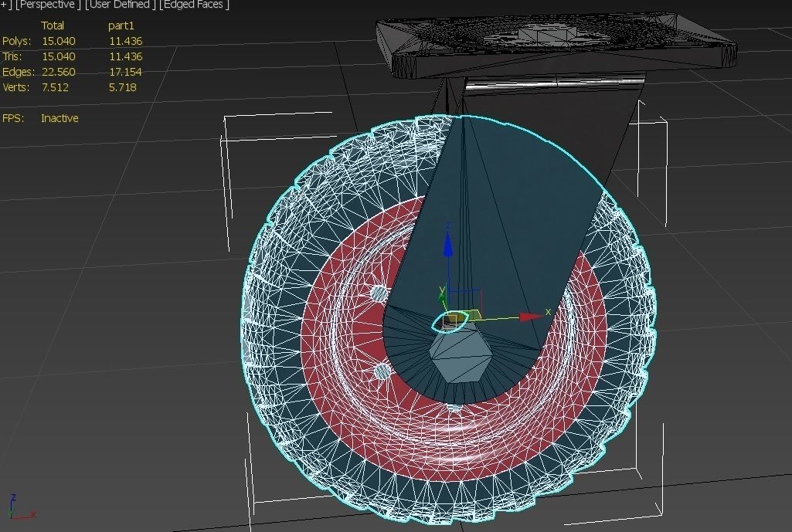
Task: Click the 'Verts:' statistics label
Action: click(15, 86)
